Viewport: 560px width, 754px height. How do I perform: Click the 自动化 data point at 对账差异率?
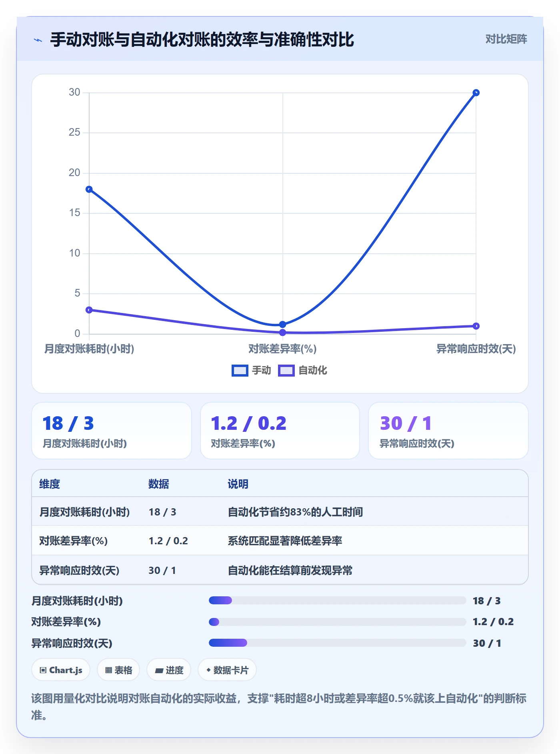[283, 332]
